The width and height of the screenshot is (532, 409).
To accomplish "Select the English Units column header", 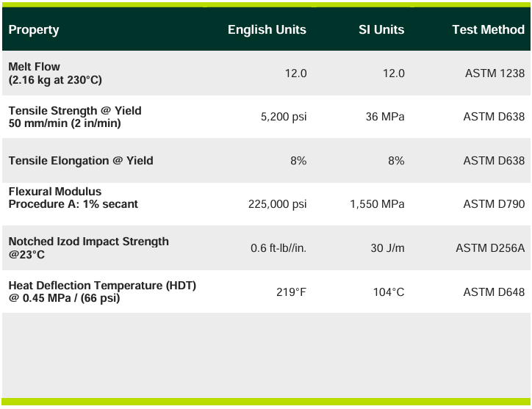I will [267, 30].
